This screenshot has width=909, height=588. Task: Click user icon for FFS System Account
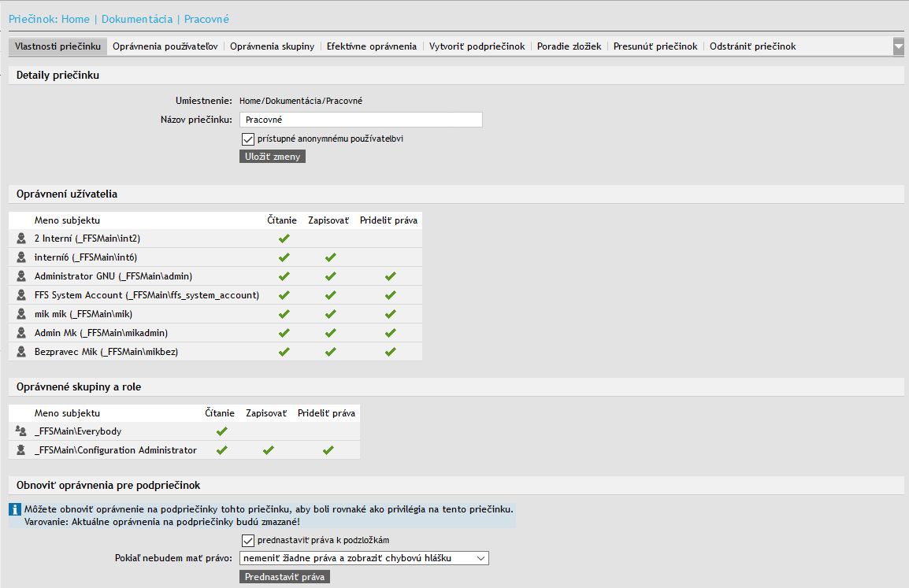click(21, 295)
